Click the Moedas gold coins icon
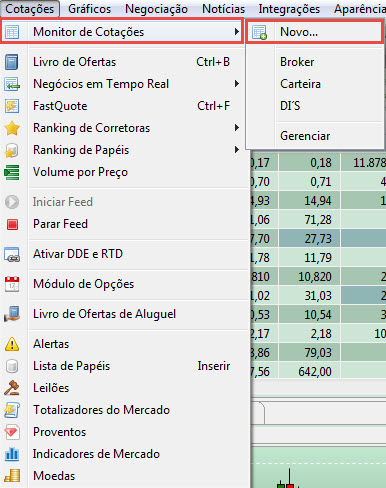 pos(12,476)
